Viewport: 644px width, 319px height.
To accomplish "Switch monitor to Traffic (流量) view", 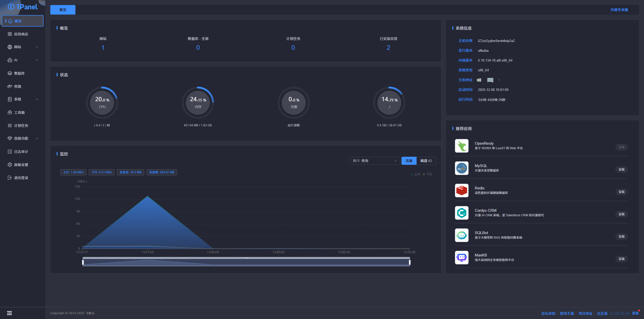I will point(409,161).
